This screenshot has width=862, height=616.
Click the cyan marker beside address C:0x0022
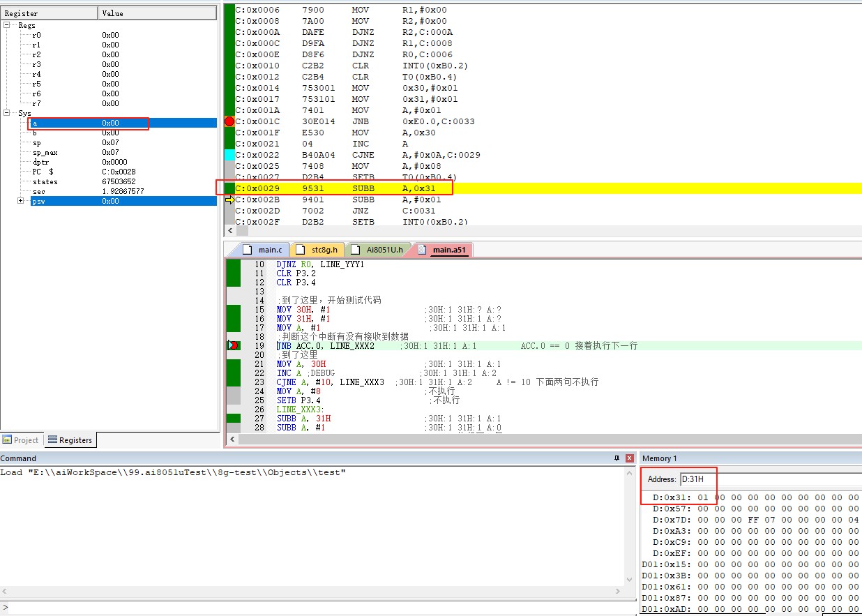229,155
